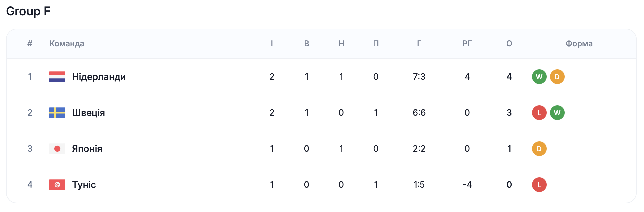
Task: Click Tunisia's red L form badge
Action: click(x=539, y=185)
